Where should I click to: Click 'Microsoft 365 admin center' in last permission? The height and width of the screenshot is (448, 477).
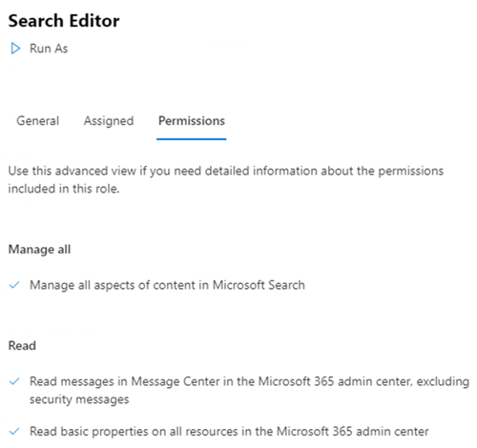click(353, 432)
